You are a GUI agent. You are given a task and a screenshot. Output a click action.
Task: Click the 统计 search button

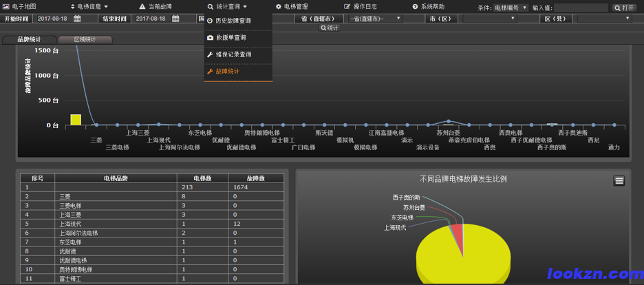330,28
